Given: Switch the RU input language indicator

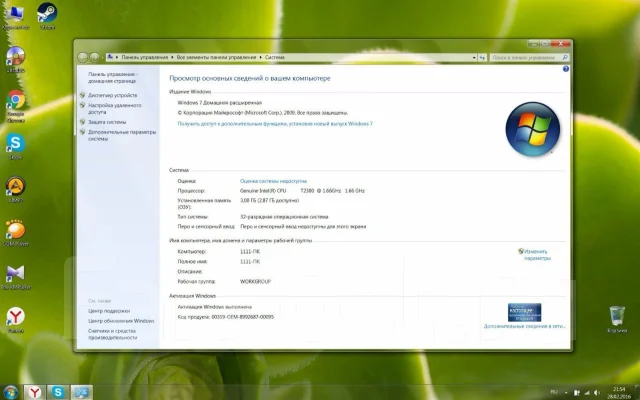Looking at the screenshot, I should click(554, 393).
